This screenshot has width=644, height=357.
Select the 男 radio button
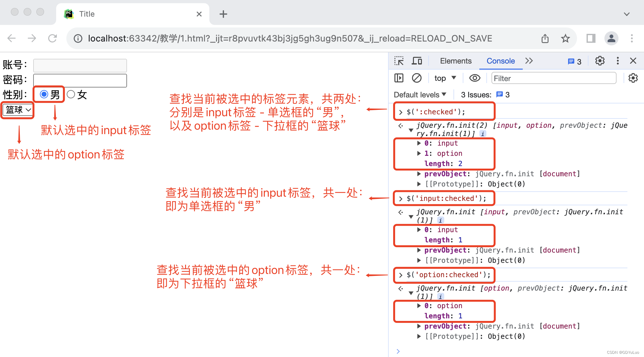(44, 94)
